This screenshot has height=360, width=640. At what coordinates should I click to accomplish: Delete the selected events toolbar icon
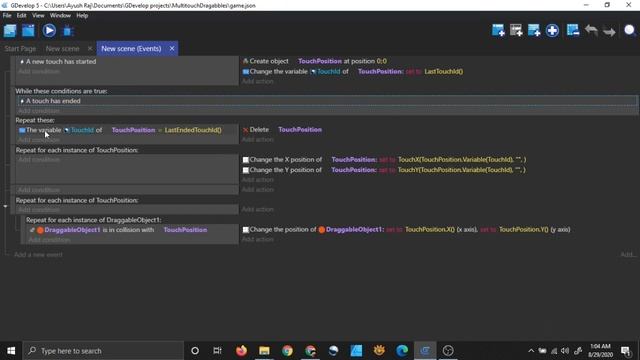(x=573, y=30)
